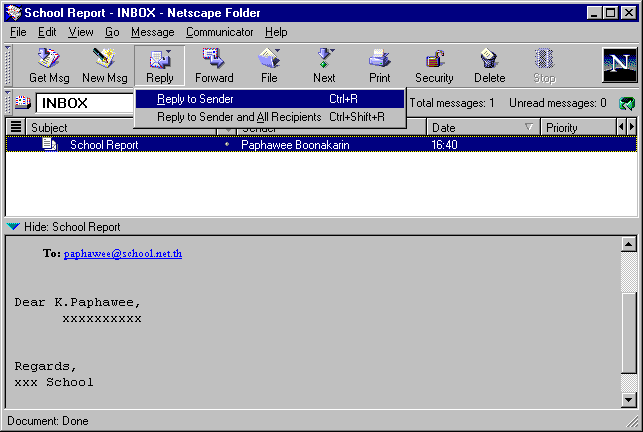Sort by Date column header

coord(483,127)
